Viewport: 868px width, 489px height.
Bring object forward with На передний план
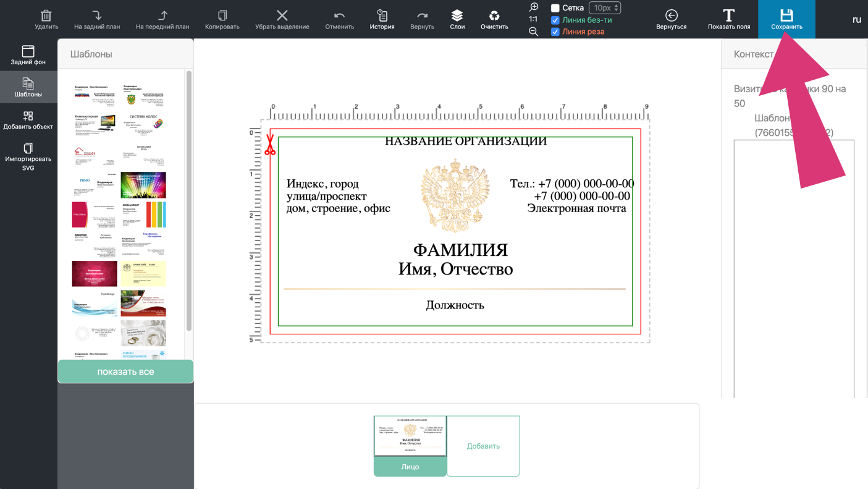[x=162, y=15]
